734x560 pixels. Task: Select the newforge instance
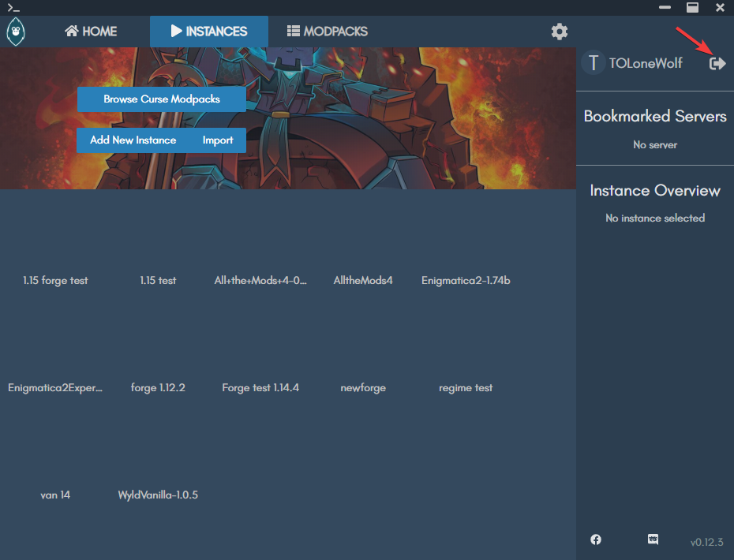pyautogui.click(x=363, y=388)
